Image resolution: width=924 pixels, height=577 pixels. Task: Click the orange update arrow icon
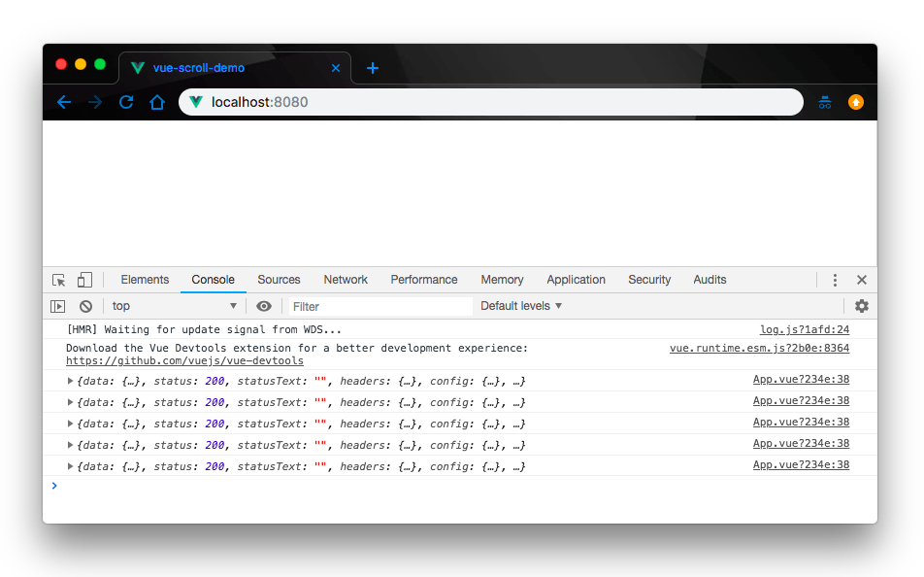pyautogui.click(x=855, y=102)
